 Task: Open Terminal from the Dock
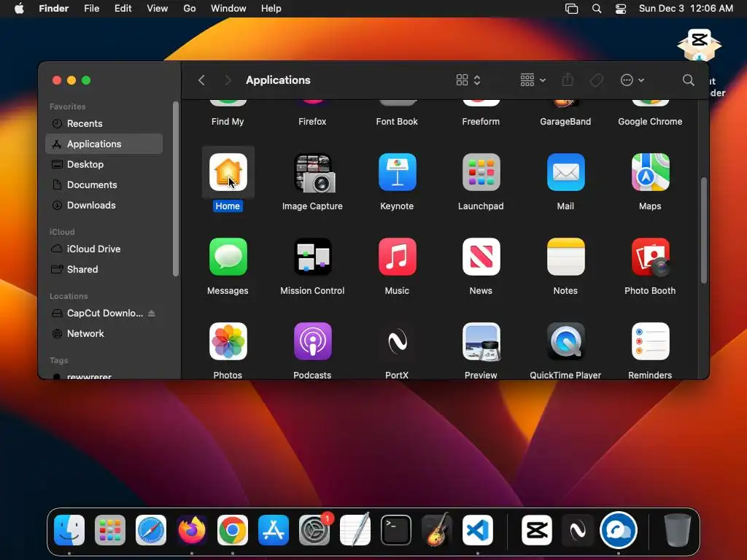396,530
